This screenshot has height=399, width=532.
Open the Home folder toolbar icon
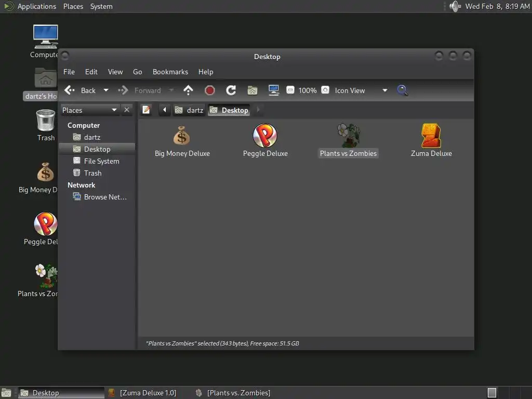252,90
